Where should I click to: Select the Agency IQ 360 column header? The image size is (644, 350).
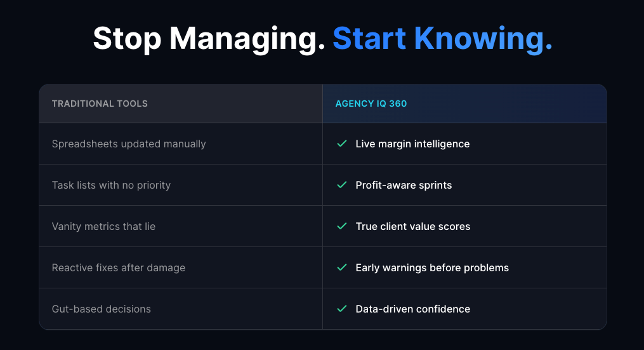[371, 104]
